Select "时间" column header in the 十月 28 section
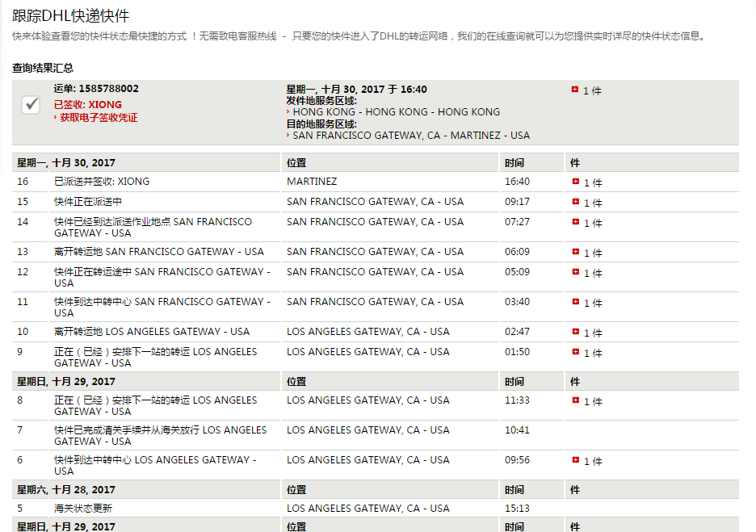The width and height of the screenshot is (756, 532). [x=514, y=489]
